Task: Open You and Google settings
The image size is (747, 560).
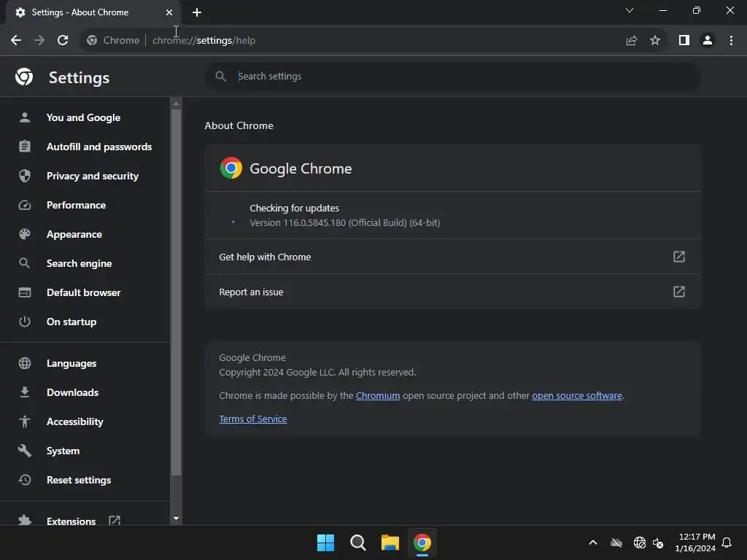Action: coord(85,117)
